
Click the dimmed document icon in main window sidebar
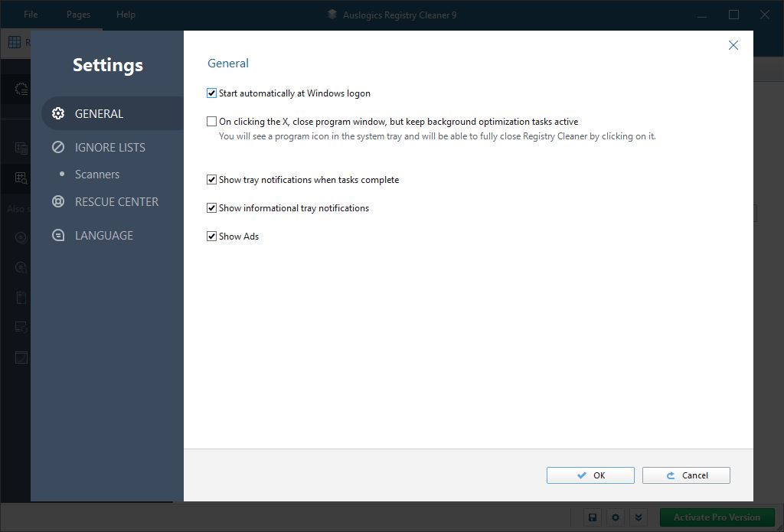[x=21, y=298]
